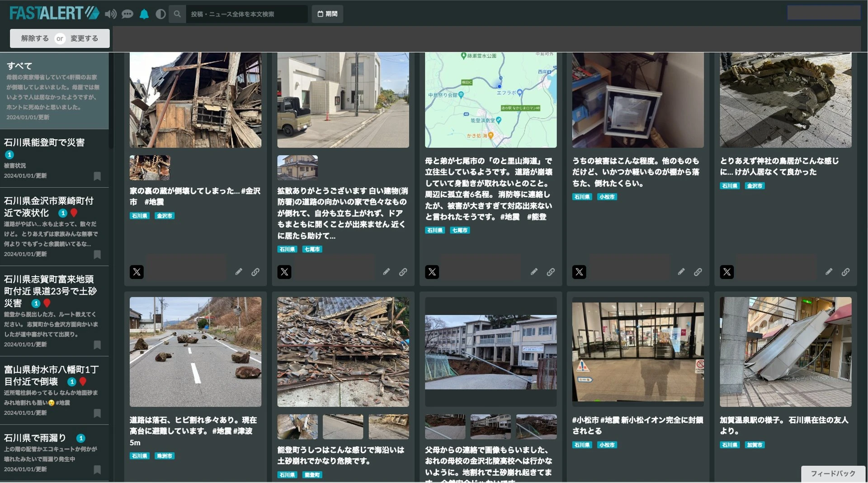Click the FASTALERT logo
The image size is (868, 483).
(54, 13)
